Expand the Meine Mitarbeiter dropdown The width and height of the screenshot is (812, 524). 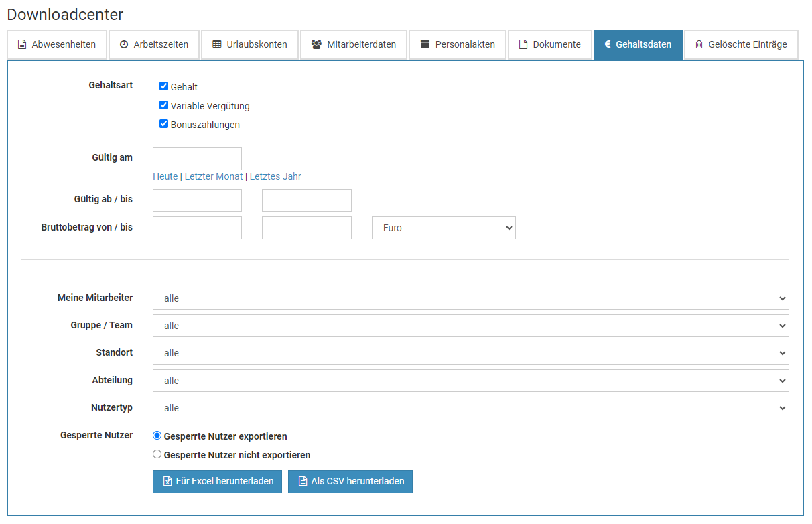click(470, 298)
